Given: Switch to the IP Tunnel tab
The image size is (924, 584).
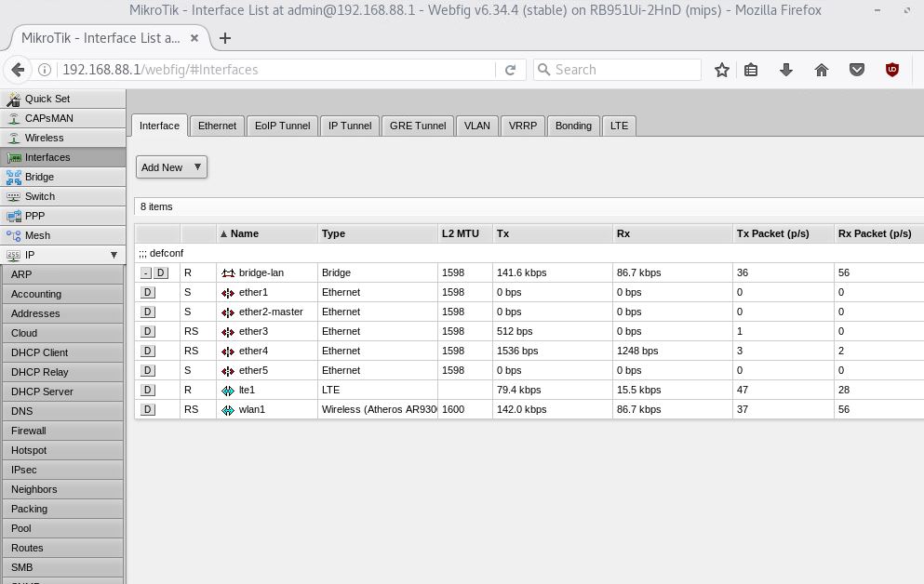Looking at the screenshot, I should click(x=350, y=126).
